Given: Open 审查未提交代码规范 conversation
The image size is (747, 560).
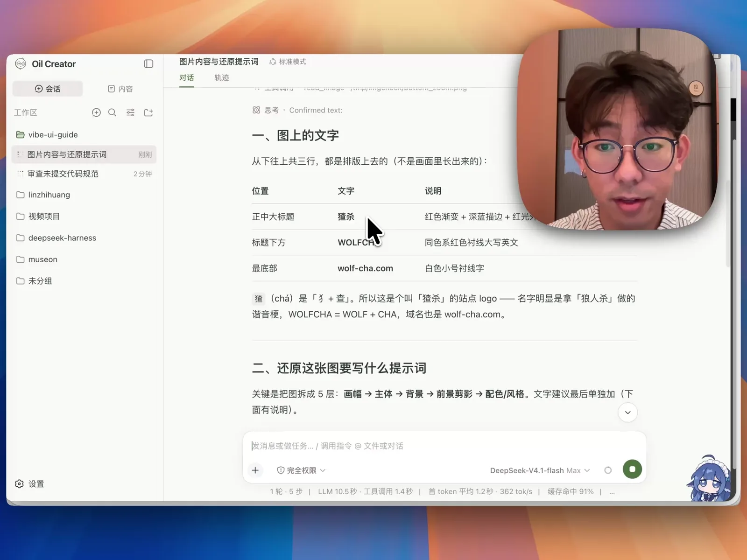Looking at the screenshot, I should 84,174.
